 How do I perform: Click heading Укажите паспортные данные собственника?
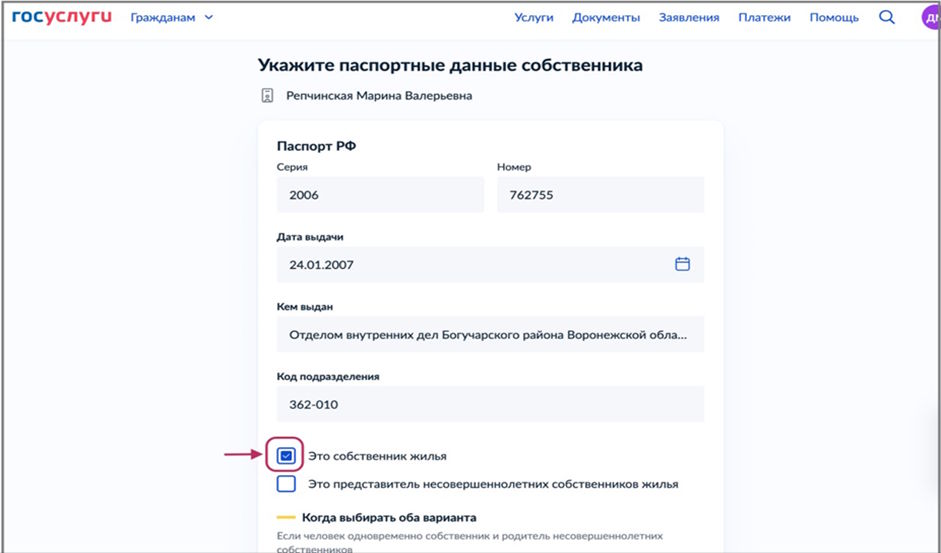[x=450, y=65]
